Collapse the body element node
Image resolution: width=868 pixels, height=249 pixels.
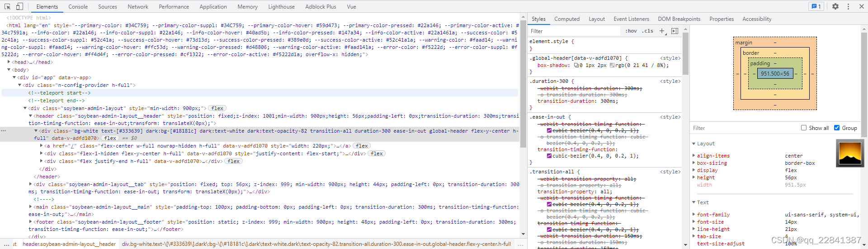(x=9, y=70)
